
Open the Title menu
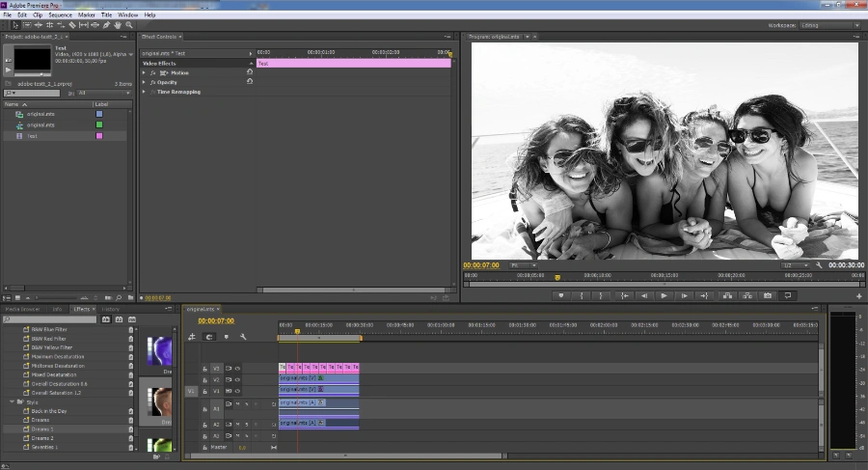(x=106, y=15)
